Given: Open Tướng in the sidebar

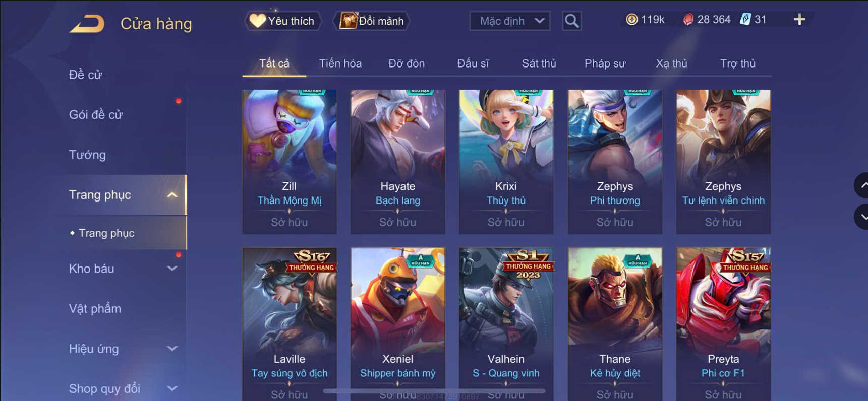Looking at the screenshot, I should click(x=87, y=155).
